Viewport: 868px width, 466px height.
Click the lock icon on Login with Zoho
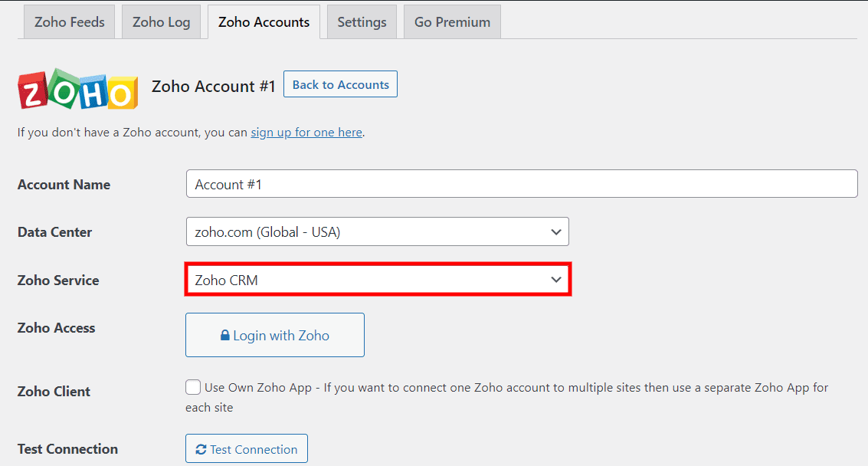[226, 335]
